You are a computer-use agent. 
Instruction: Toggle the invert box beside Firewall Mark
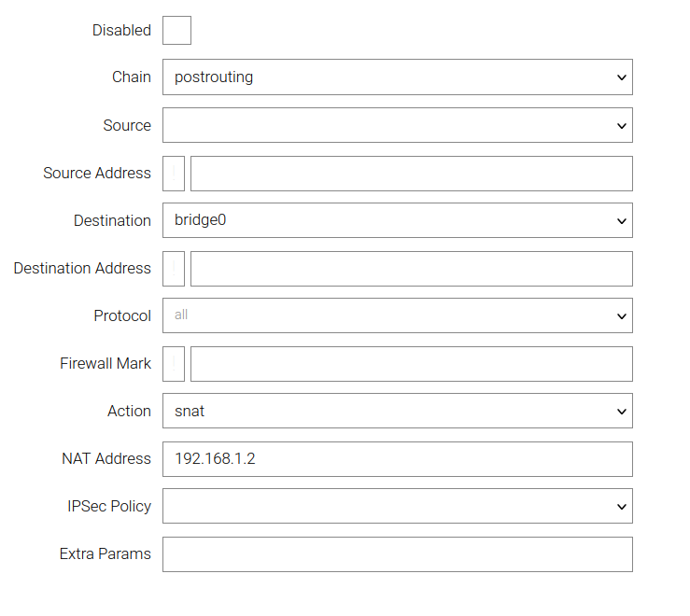pyautogui.click(x=174, y=364)
